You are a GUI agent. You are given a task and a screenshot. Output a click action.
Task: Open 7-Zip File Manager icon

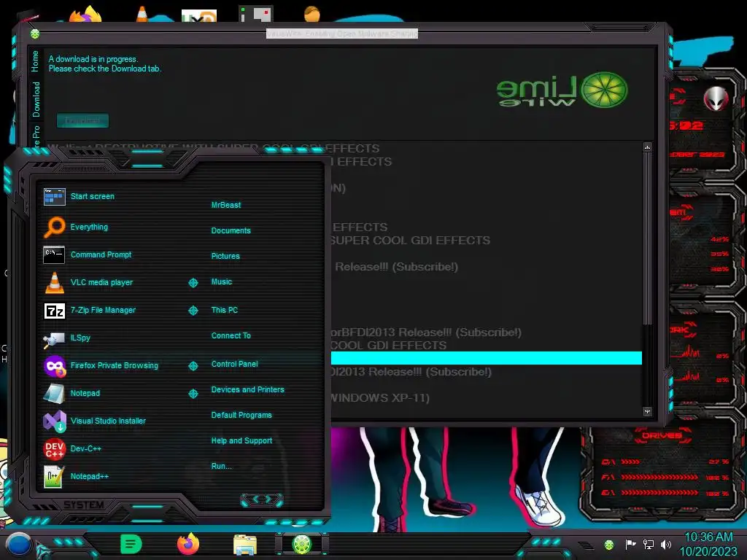[54, 311]
